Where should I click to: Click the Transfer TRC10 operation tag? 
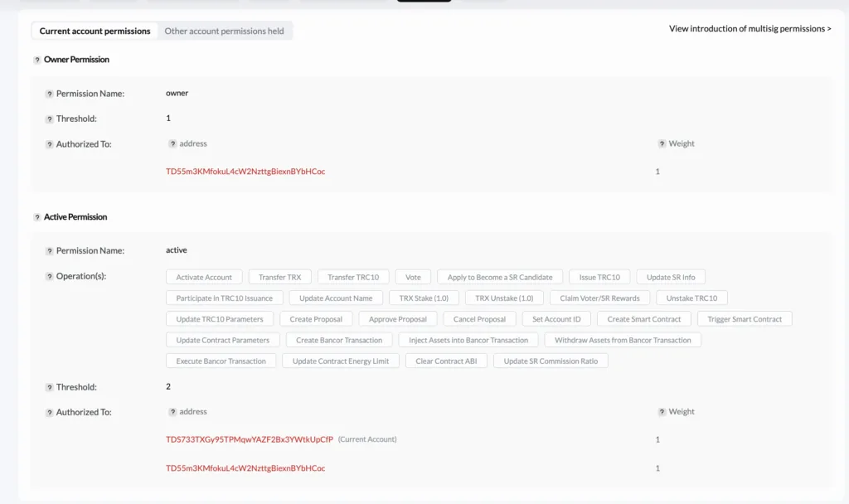[x=353, y=277]
